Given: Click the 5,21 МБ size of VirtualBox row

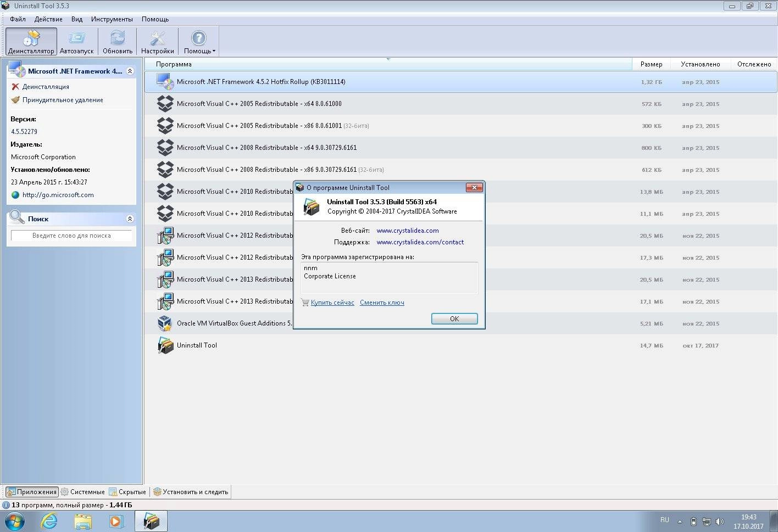Looking at the screenshot, I should coord(651,324).
